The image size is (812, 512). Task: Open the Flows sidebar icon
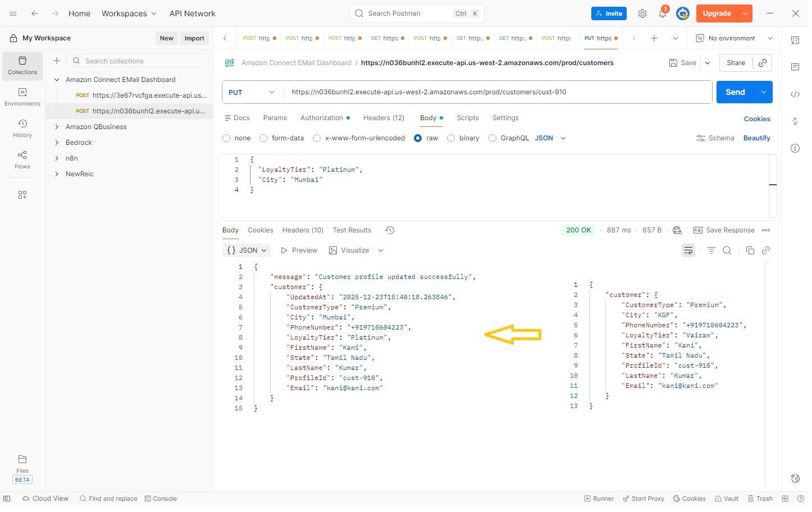22,160
